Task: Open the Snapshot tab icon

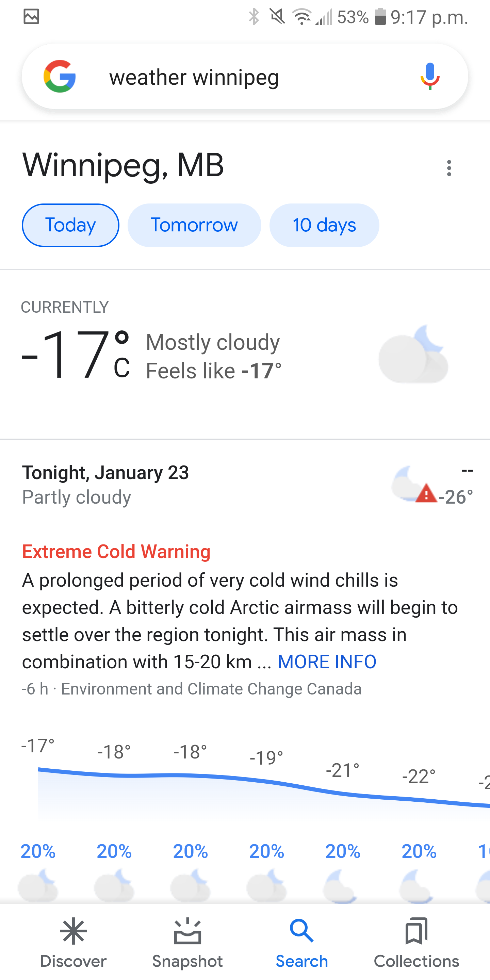Action: [187, 932]
